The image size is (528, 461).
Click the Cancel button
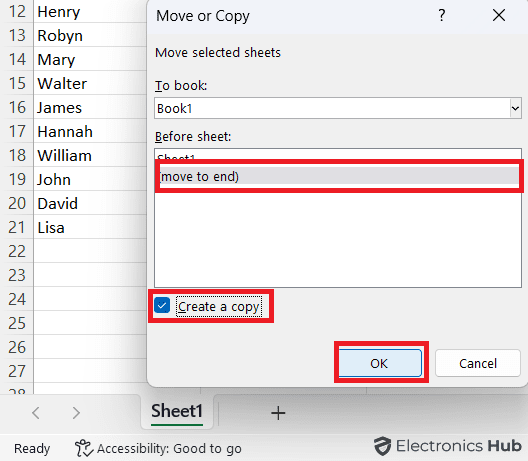point(478,363)
